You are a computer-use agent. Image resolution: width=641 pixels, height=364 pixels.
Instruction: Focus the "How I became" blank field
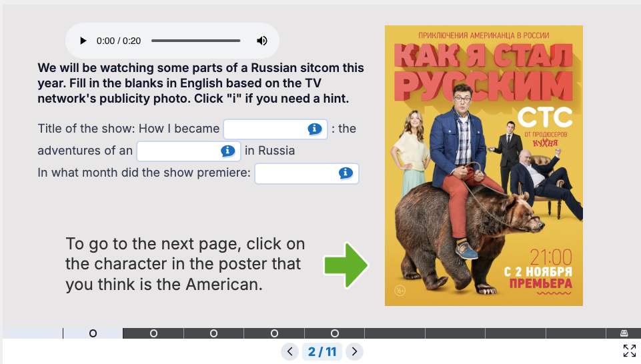click(x=275, y=129)
